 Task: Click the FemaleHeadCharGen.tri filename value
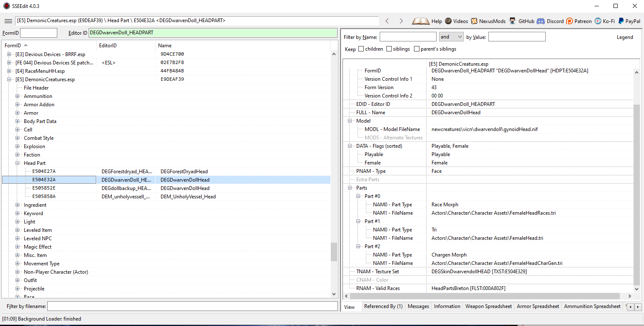tap(497, 263)
